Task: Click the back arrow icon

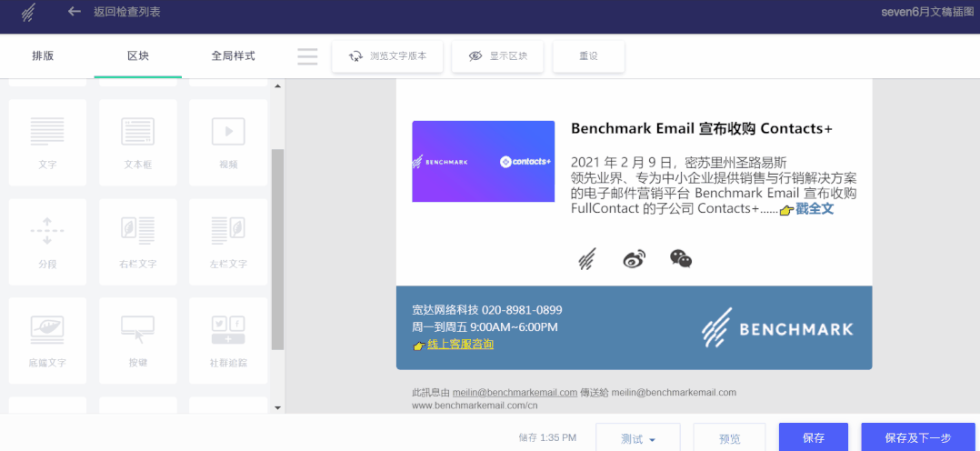Action: tap(75, 11)
